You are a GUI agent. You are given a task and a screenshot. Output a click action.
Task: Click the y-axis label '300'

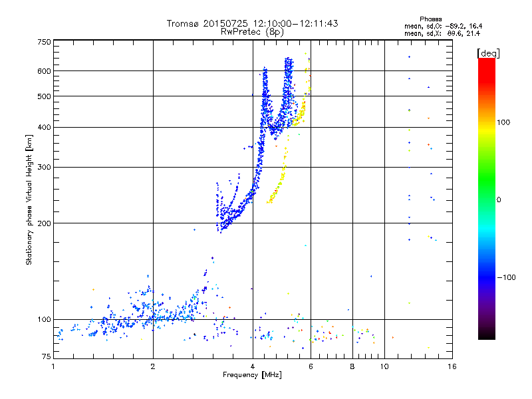[45, 168]
